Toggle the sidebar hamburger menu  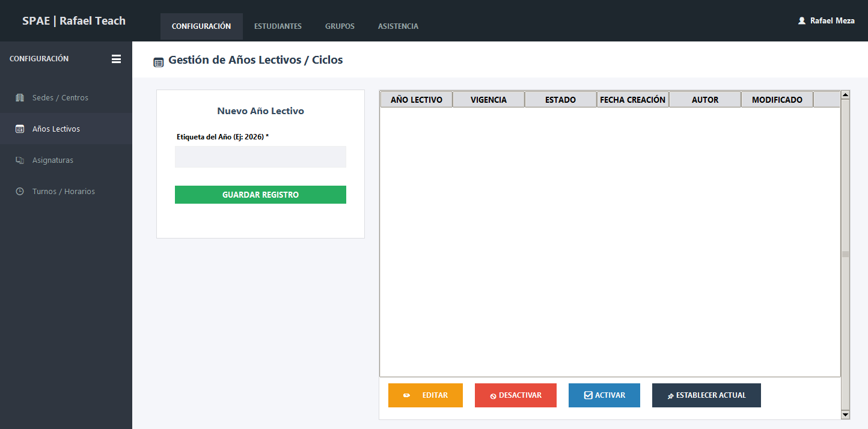[x=116, y=59]
